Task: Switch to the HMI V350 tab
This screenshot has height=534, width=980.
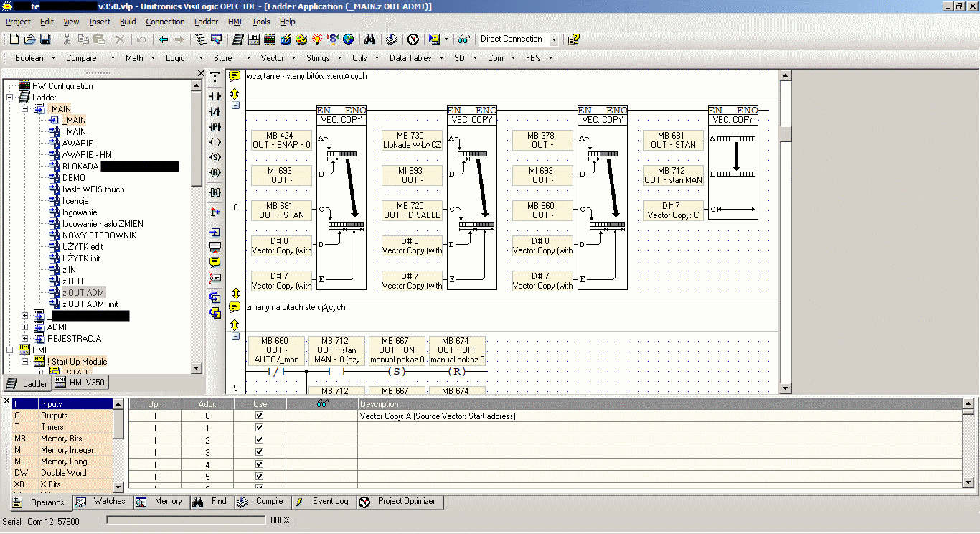Action: coord(80,383)
